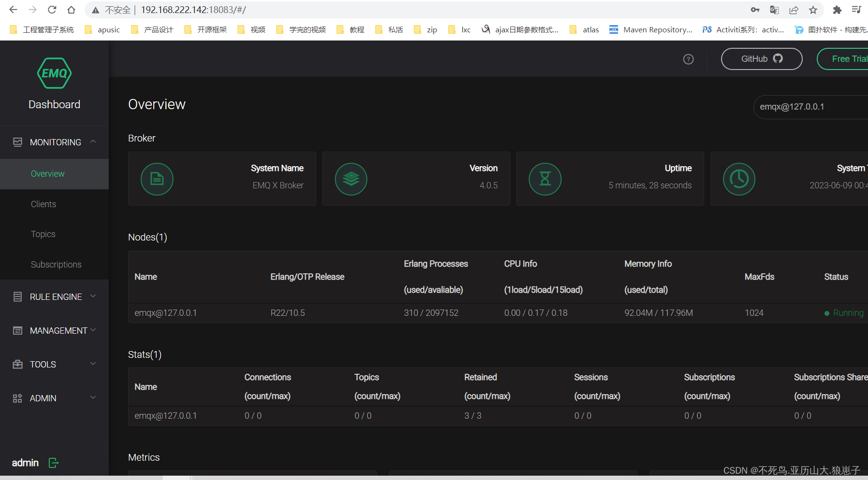Click the logout icon next to admin
The height and width of the screenshot is (480, 868).
(54, 463)
